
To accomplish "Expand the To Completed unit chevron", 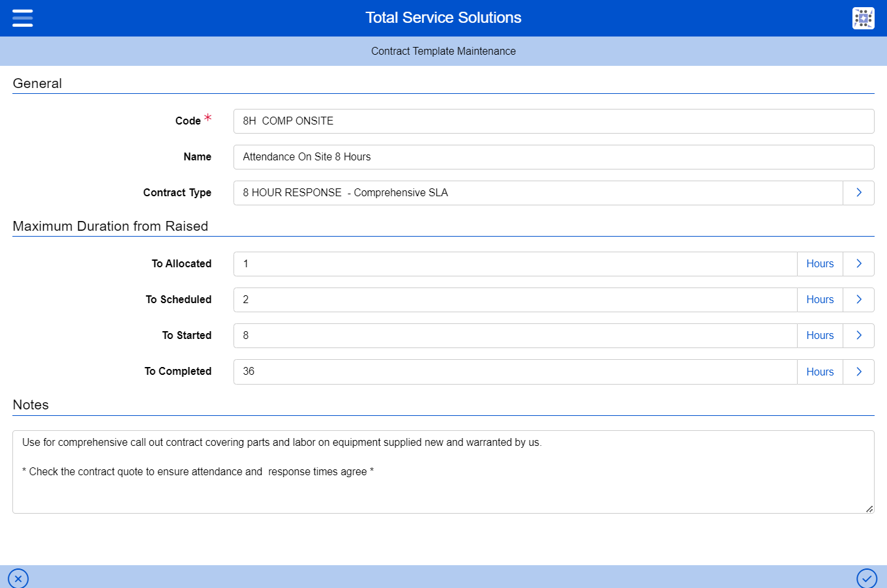I will point(858,372).
